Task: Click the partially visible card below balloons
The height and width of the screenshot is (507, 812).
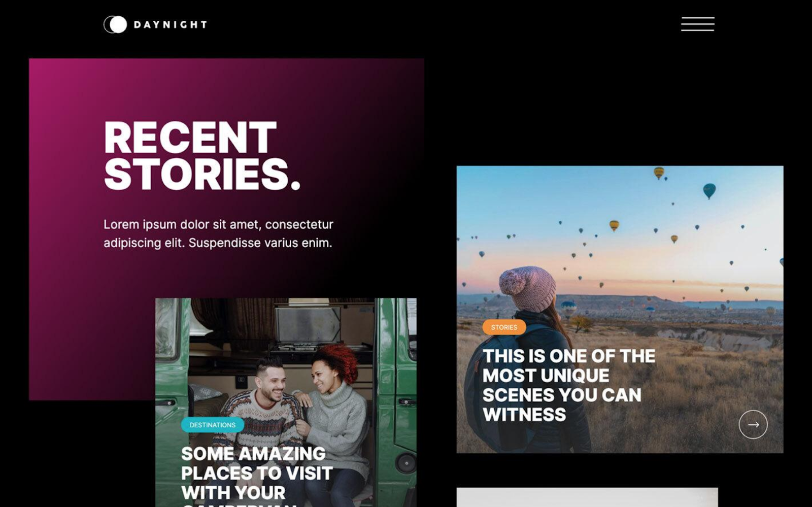Action: pos(587,497)
